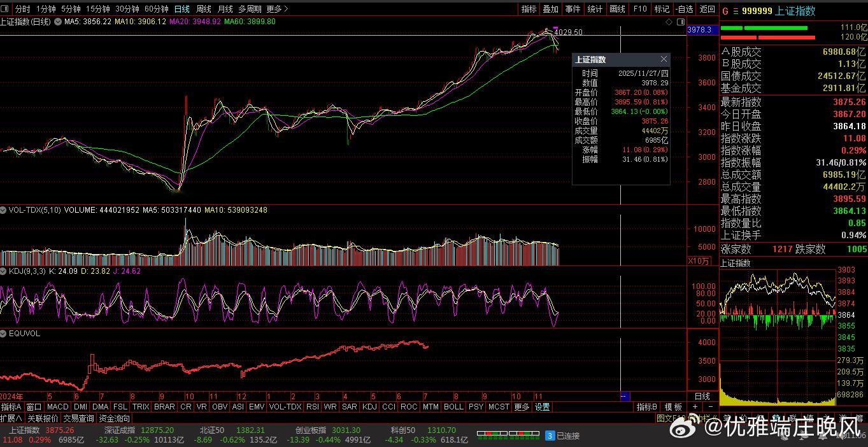Image resolution: width=868 pixels, height=447 pixels.
Task: Apply the RSI indicator
Action: 313,407
